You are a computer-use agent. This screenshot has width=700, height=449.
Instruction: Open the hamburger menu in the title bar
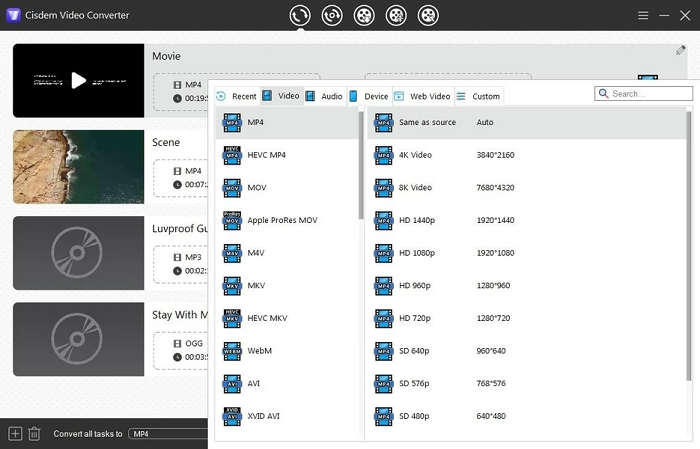click(643, 16)
